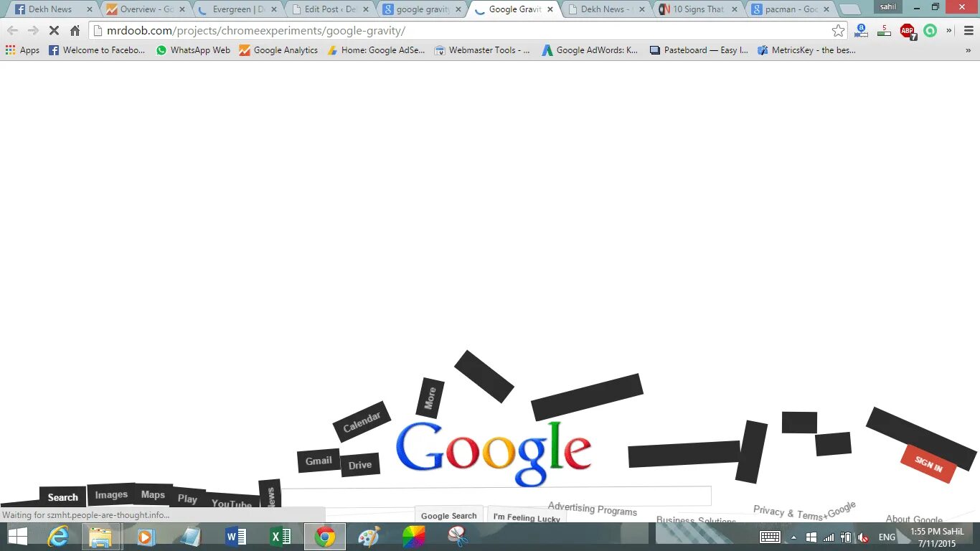Click the back navigation arrow

pyautogui.click(x=12, y=31)
